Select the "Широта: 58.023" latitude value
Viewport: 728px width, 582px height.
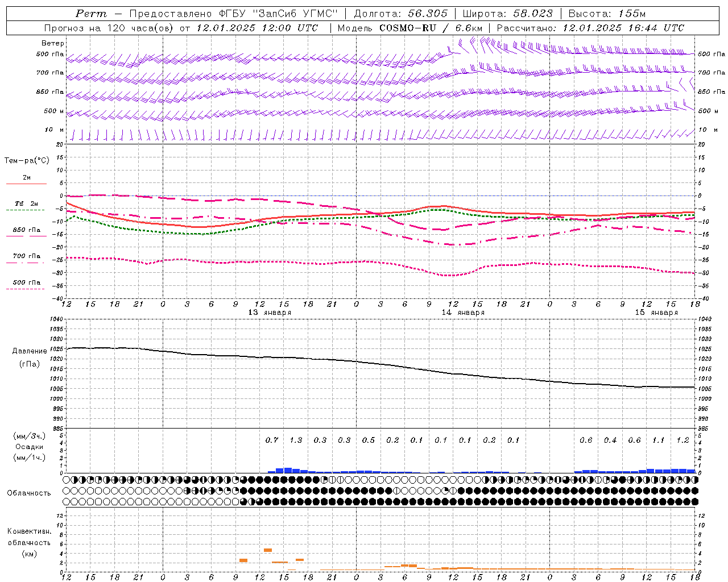(507, 14)
